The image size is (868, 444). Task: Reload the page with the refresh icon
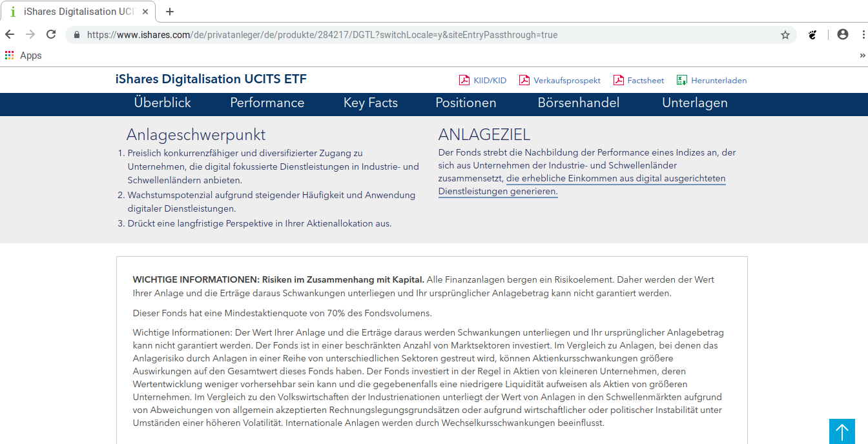pyautogui.click(x=51, y=35)
